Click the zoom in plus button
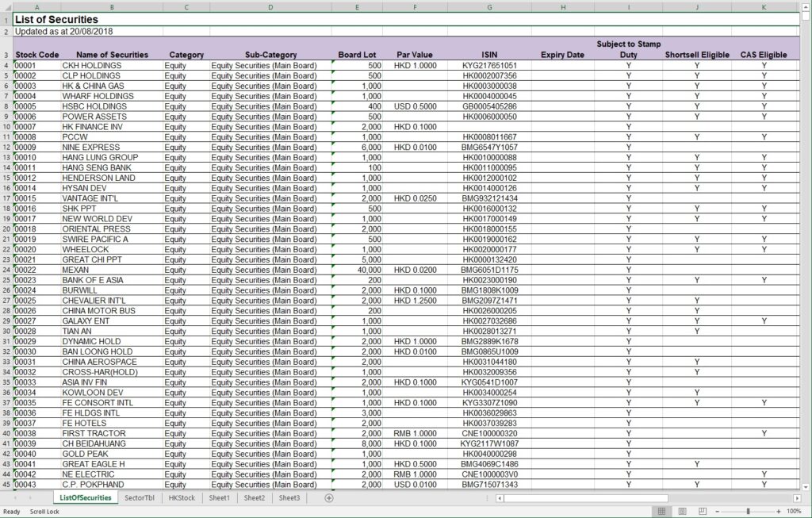This screenshot has height=518, width=812. coord(779,512)
